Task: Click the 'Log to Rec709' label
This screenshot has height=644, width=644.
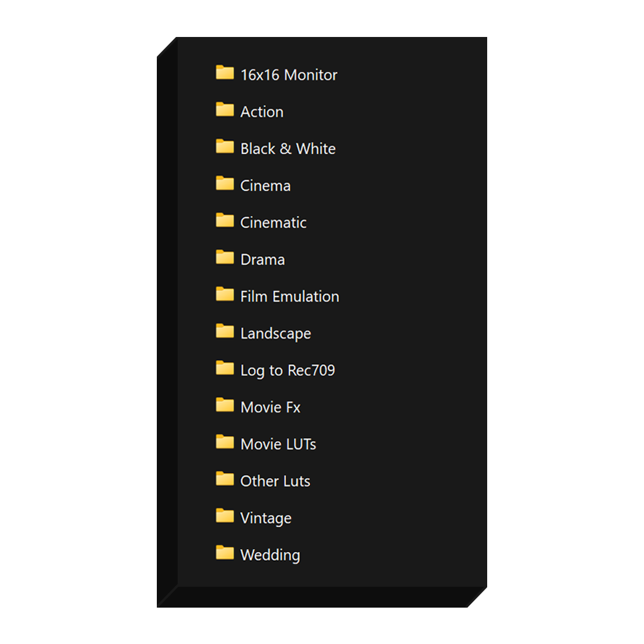Action: coord(287,371)
